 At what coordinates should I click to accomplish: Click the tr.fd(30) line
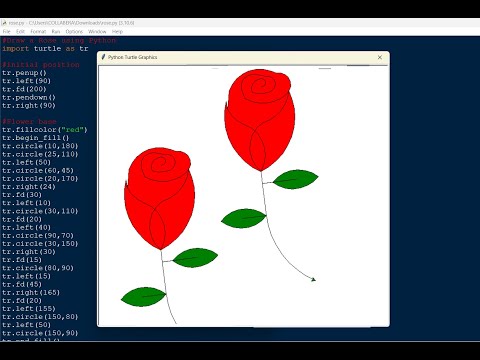[x=22, y=195]
